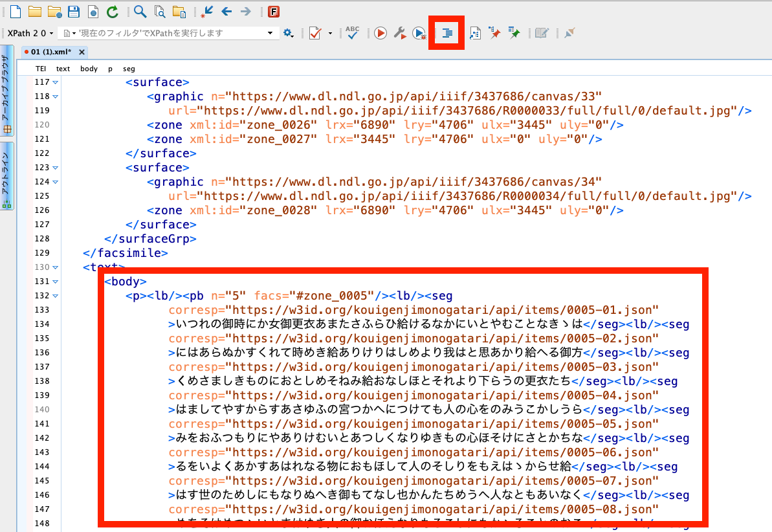Screen dimensions: 772x532
Task: Open Find/Replace with the magnifier icon
Action: (140, 12)
